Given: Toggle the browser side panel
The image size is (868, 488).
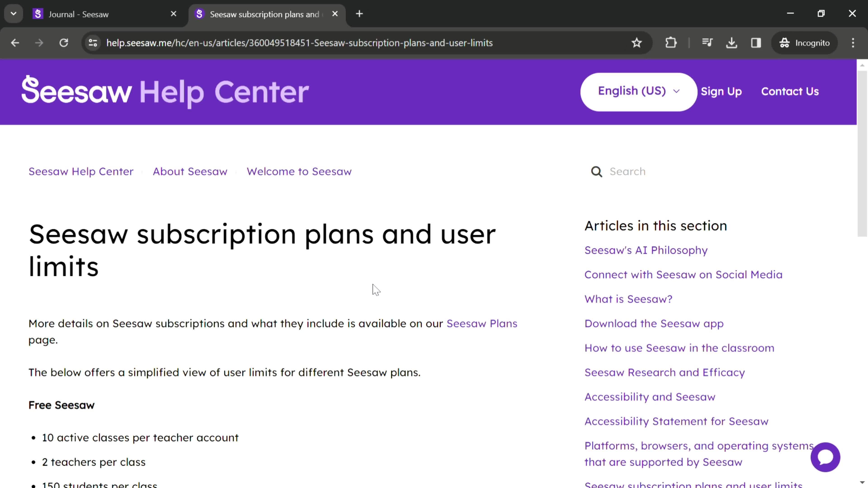Looking at the screenshot, I should pyautogui.click(x=756, y=43).
